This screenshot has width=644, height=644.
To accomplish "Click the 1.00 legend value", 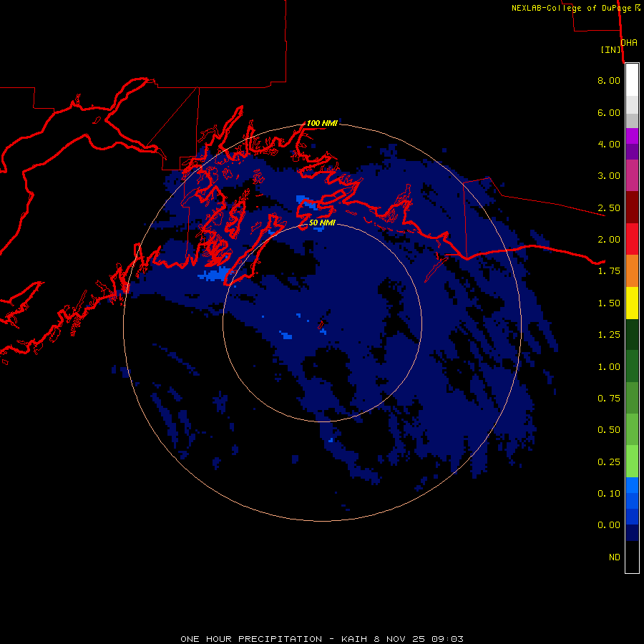I will (609, 367).
